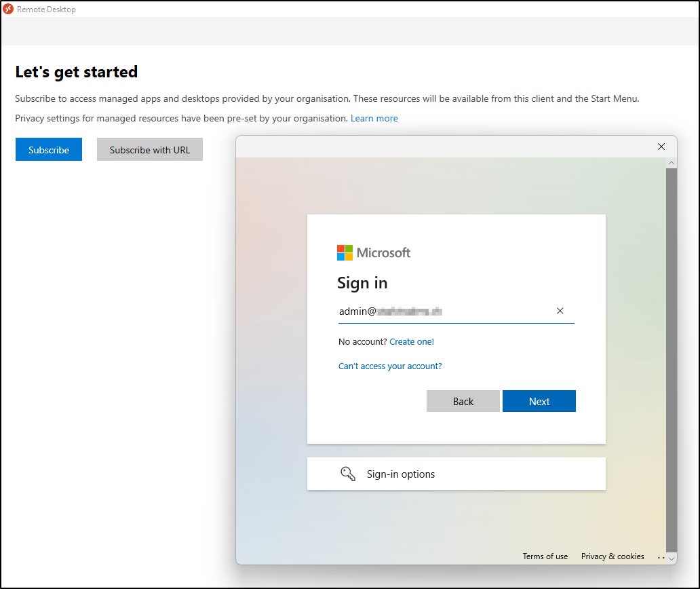Click the scroll up arrow in dialog
700x589 pixels.
point(672,163)
